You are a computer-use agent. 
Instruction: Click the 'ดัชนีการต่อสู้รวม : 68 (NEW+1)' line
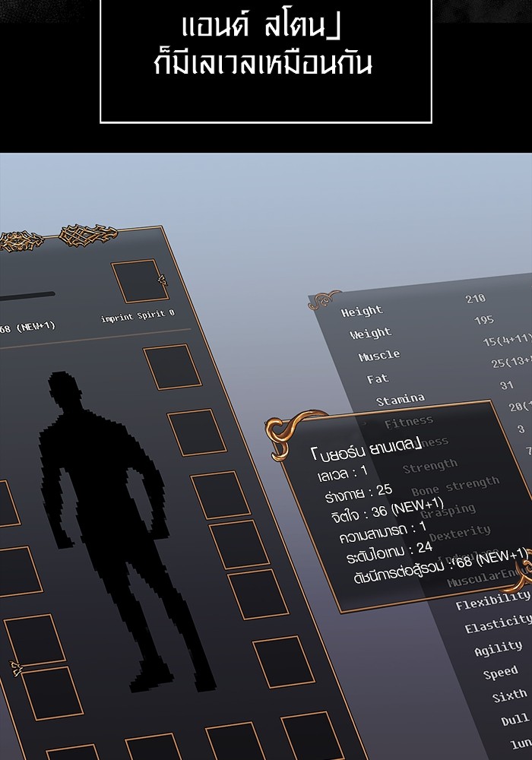coord(441,567)
